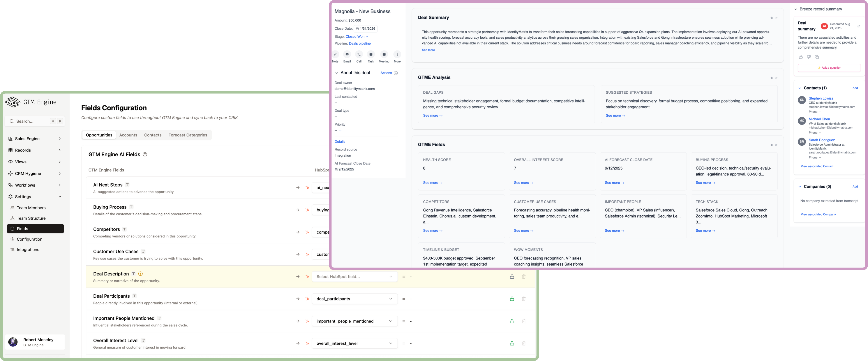Select the Note icon on the Magnolia deal
Viewport: 868px width, 361px height.
tap(335, 55)
